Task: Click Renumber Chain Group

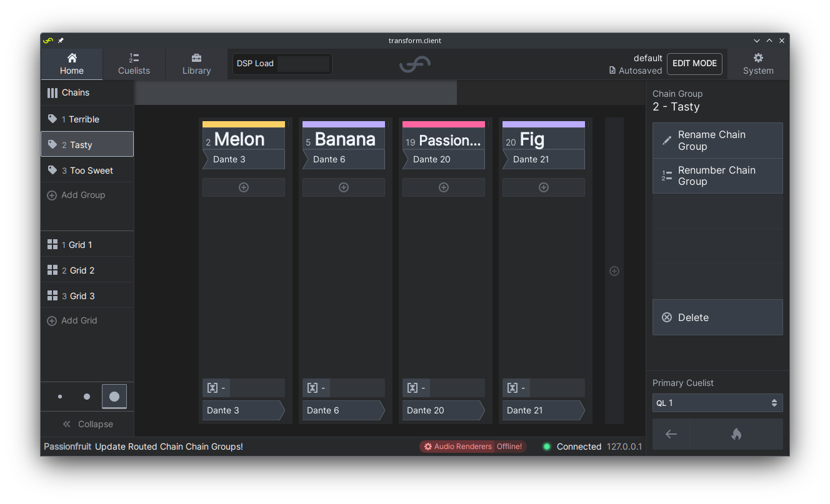Action: [717, 176]
